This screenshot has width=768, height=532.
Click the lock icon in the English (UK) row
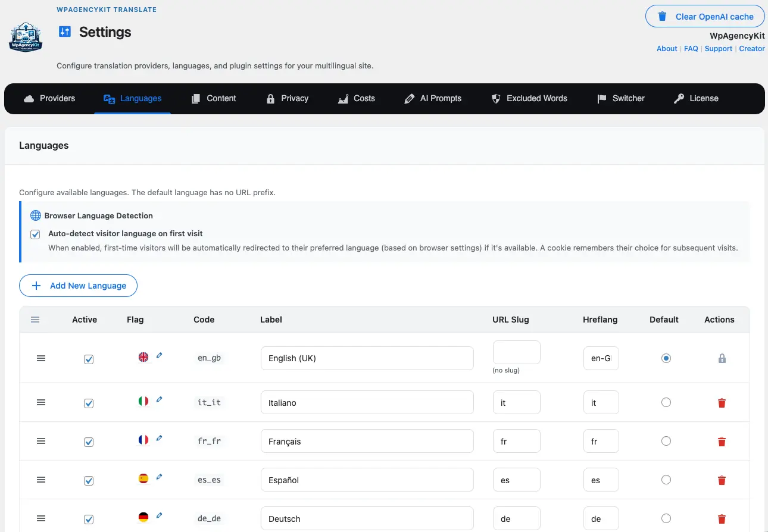click(x=722, y=358)
